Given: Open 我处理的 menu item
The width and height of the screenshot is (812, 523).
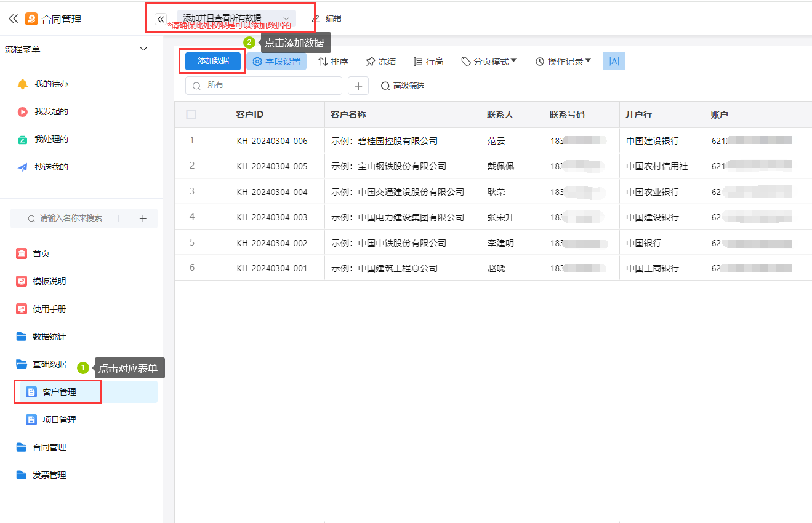Looking at the screenshot, I should click(x=51, y=139).
